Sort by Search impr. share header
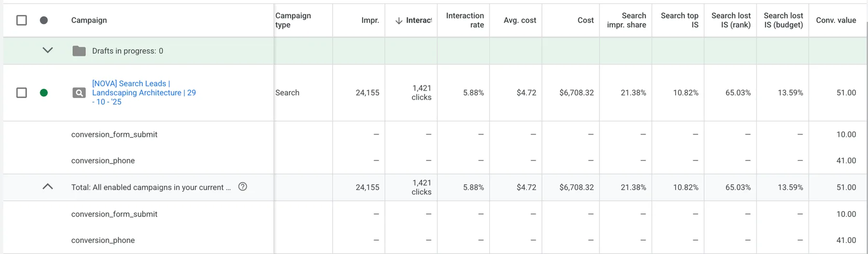The width and height of the screenshot is (868, 254). pos(626,20)
